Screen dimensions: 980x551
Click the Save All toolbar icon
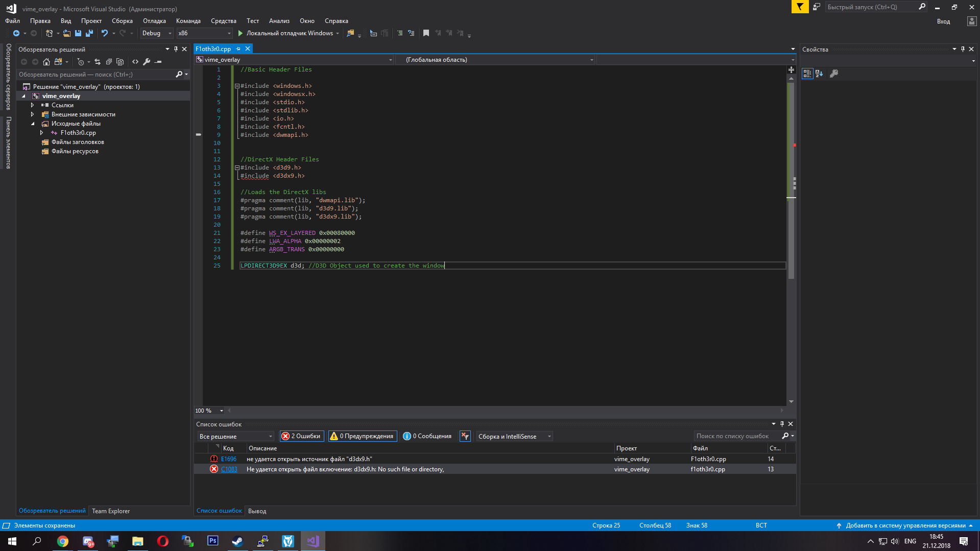[89, 33]
